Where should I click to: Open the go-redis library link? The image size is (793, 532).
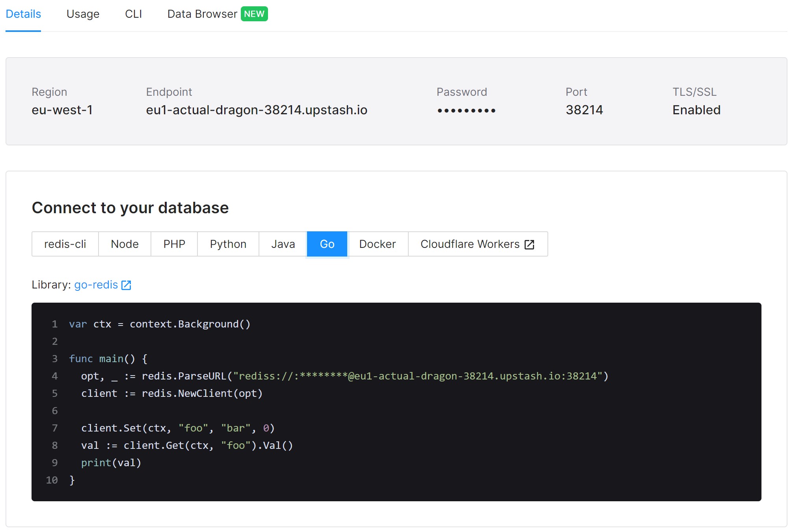point(96,285)
